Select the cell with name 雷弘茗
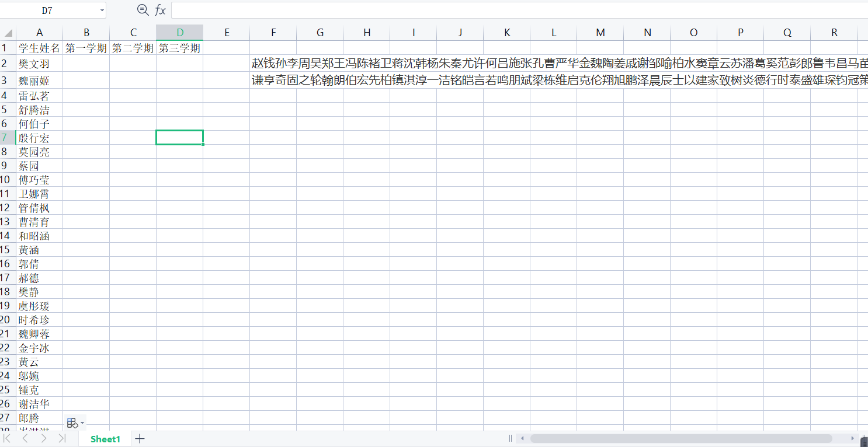The width and height of the screenshot is (868, 447). [39, 96]
